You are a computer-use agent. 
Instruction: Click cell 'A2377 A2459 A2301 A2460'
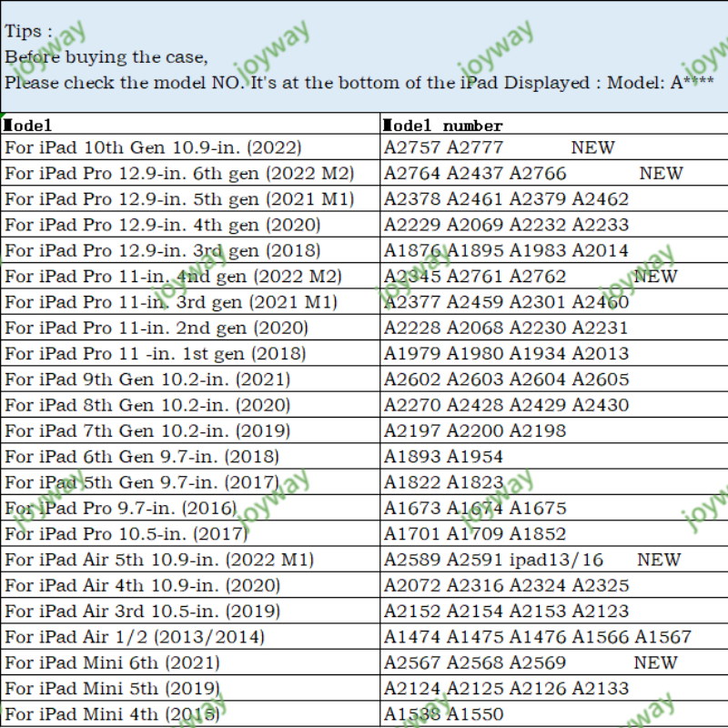554,302
